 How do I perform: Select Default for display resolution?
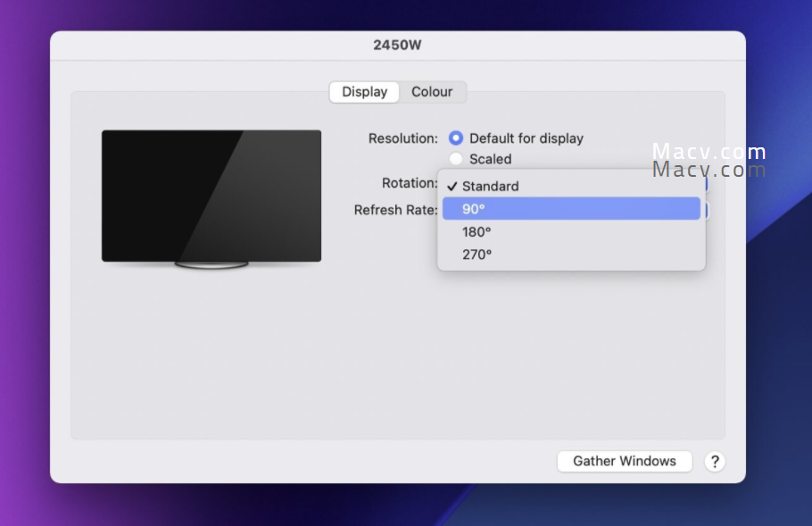(x=456, y=138)
